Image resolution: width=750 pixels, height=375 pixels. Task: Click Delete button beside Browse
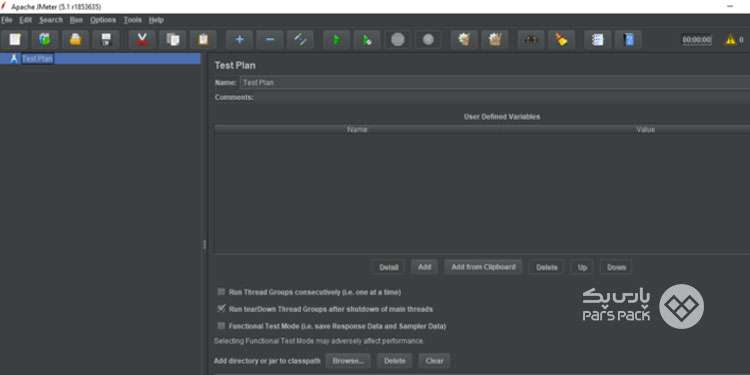click(394, 361)
